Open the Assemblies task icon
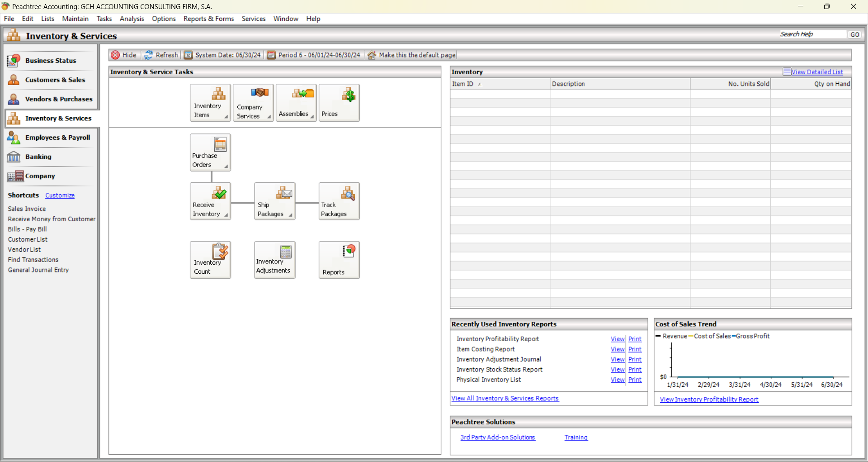 pos(296,103)
